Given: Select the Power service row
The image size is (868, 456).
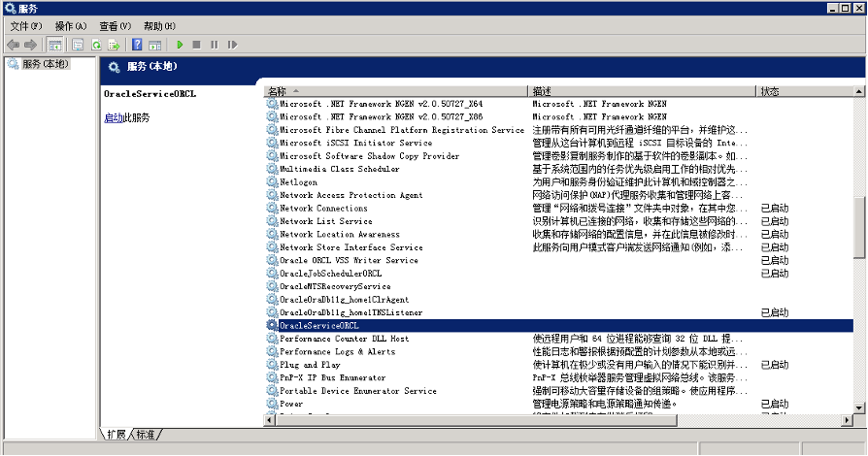Looking at the screenshot, I should pyautogui.click(x=559, y=404).
